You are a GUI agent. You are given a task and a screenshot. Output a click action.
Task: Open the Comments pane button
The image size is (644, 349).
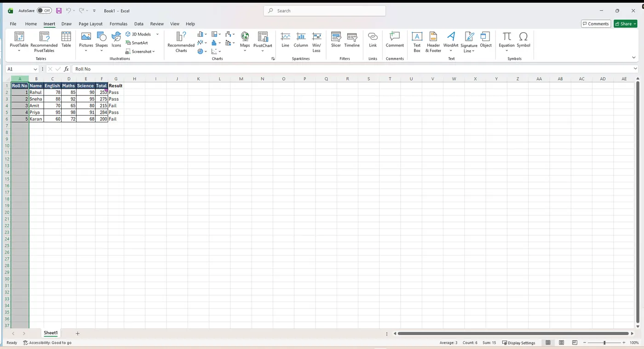point(596,24)
